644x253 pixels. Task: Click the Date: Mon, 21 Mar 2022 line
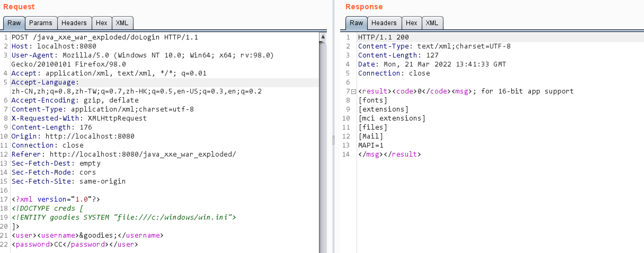432,64
